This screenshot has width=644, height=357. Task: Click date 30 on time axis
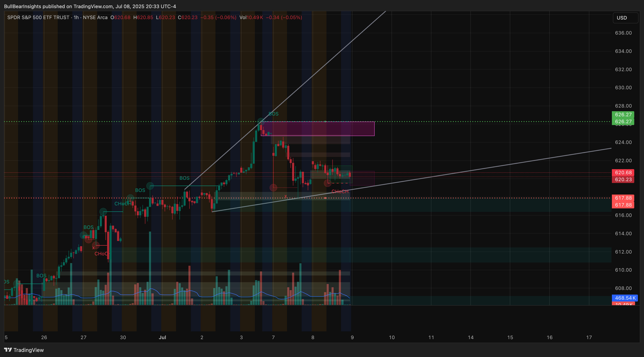click(123, 337)
